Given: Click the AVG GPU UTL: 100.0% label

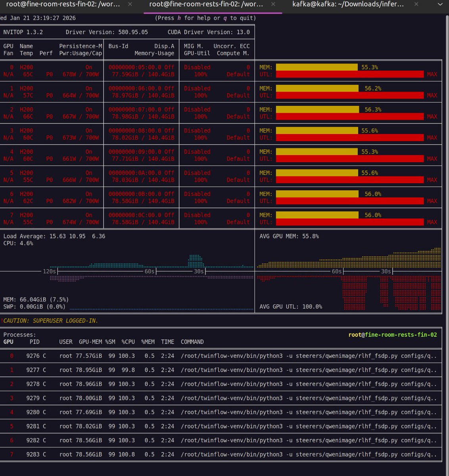Looking at the screenshot, I should coord(291,307).
